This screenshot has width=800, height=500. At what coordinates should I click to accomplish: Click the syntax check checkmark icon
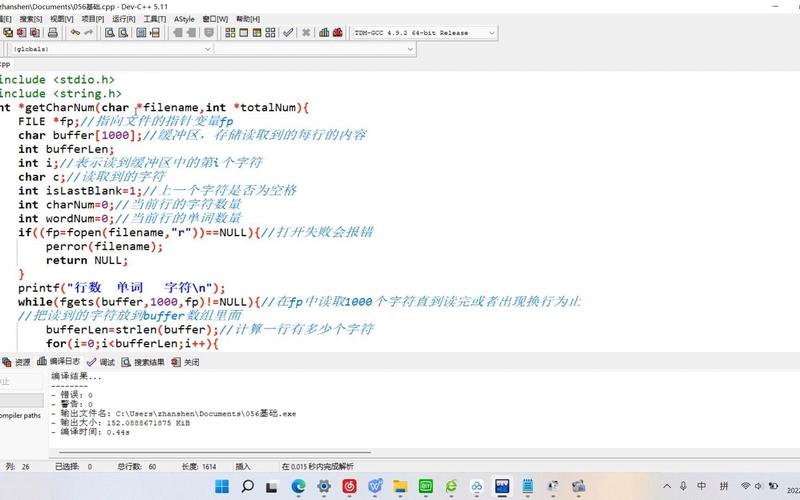289,33
